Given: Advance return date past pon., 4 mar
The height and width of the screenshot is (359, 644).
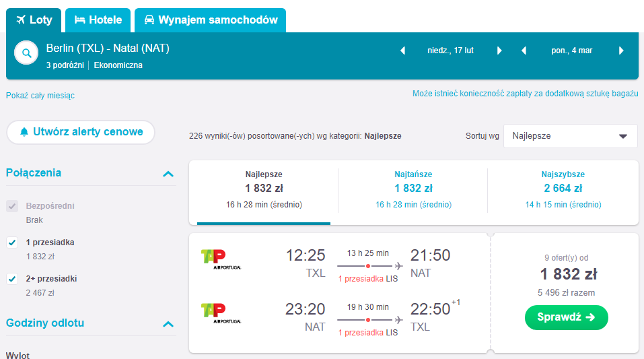Looking at the screenshot, I should click(x=621, y=51).
